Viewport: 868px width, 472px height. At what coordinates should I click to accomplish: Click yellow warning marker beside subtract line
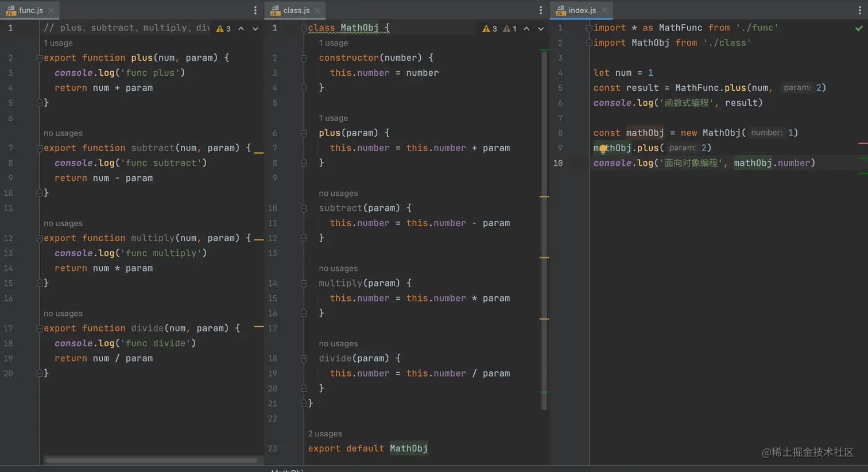259,153
